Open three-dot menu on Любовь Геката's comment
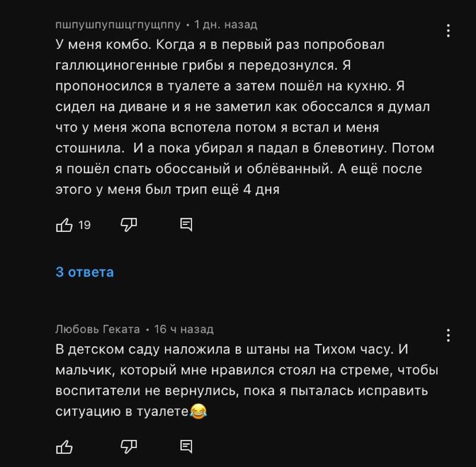 (448, 335)
